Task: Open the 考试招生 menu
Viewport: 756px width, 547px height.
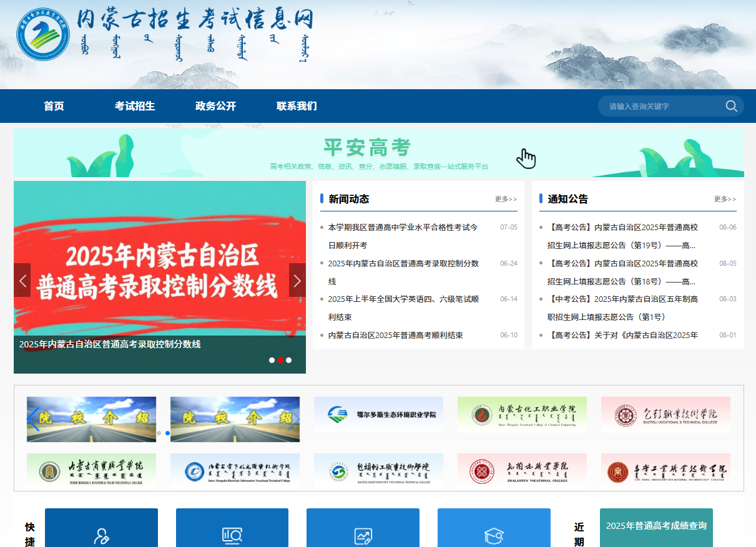Action: coord(134,106)
